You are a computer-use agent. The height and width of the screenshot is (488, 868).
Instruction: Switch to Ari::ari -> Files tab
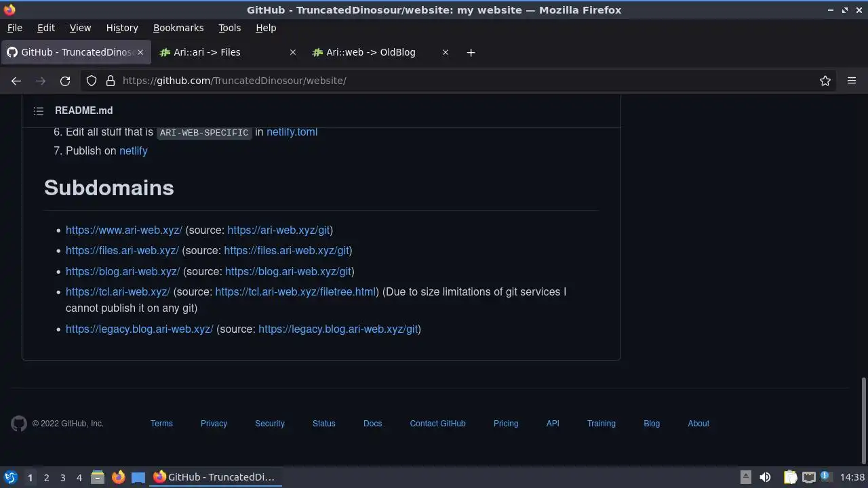click(227, 52)
